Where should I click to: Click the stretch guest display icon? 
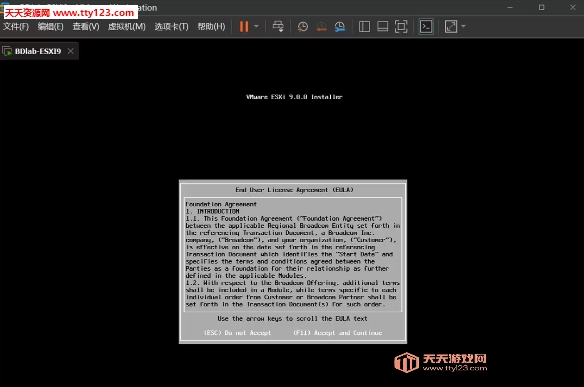(x=451, y=26)
